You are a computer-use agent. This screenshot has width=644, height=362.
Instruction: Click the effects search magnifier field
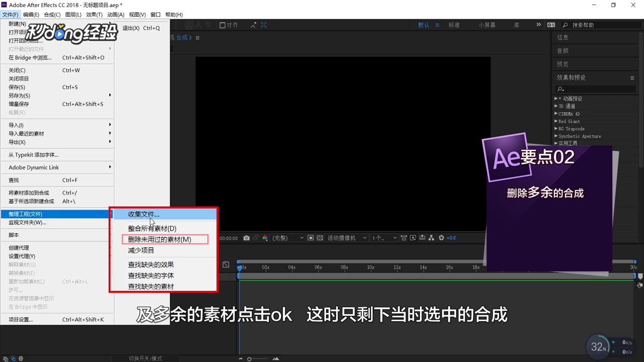pyautogui.click(x=595, y=89)
